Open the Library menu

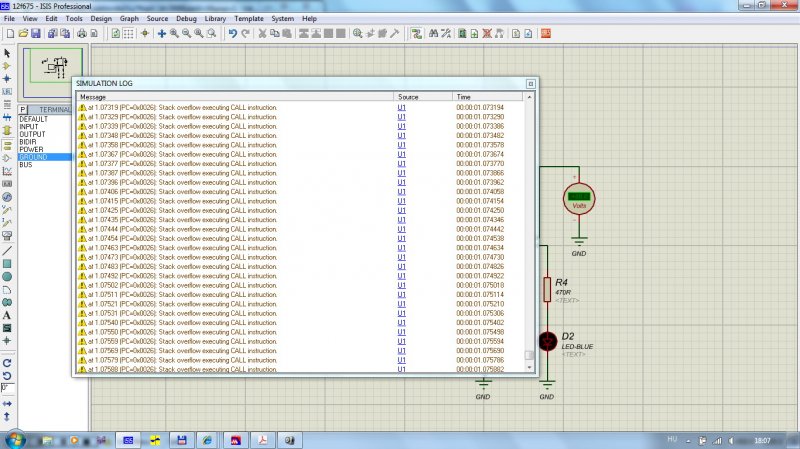pos(217,18)
